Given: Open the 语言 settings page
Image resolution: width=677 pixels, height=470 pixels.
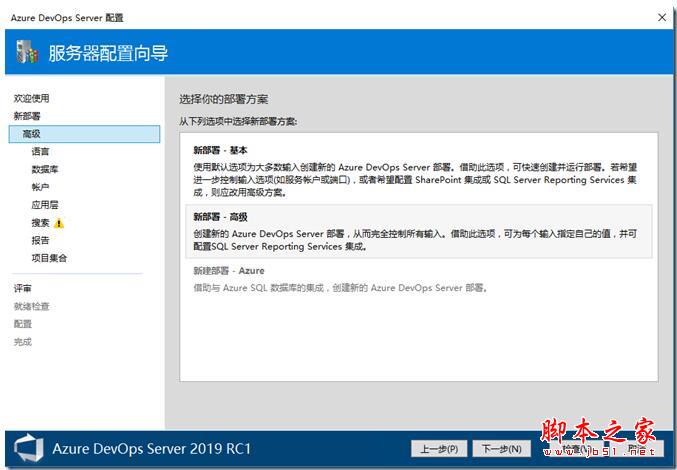Looking at the screenshot, I should [x=40, y=151].
